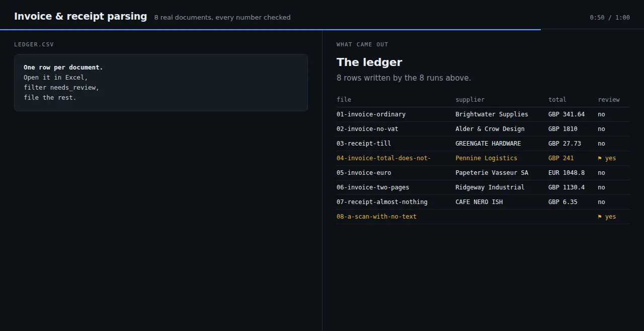Click the flag icon on the Pennine Logistics row
644x331 pixels.
pos(600,158)
